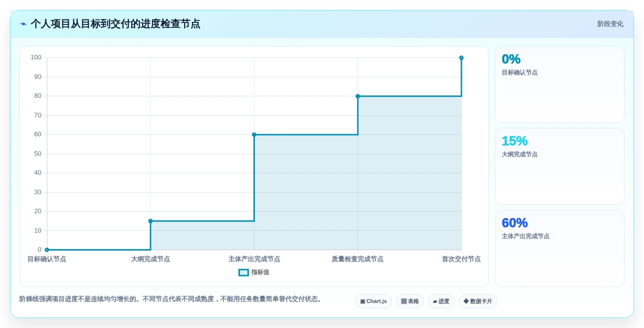Click y-axis value 50

[x=37, y=154]
